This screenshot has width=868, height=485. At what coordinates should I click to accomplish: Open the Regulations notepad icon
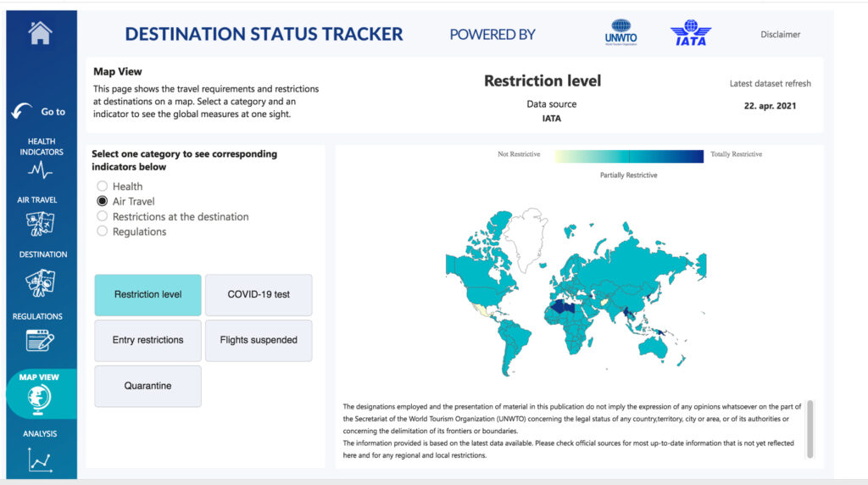[41, 340]
